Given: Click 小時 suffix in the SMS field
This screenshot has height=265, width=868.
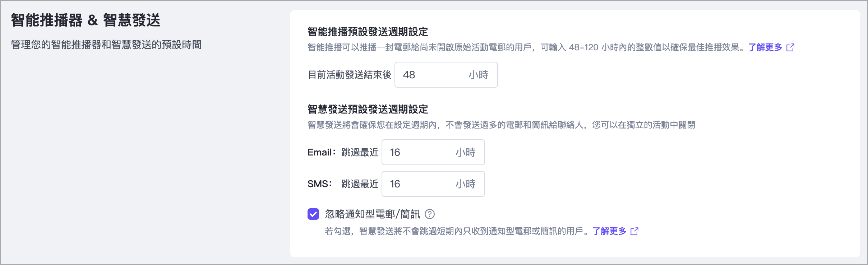Looking at the screenshot, I should click(x=466, y=184).
